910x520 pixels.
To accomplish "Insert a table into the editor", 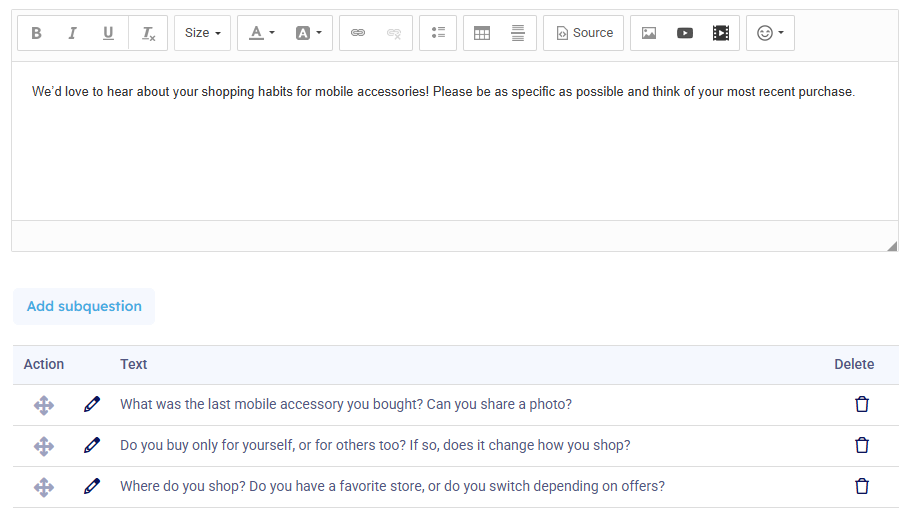I will click(x=482, y=33).
